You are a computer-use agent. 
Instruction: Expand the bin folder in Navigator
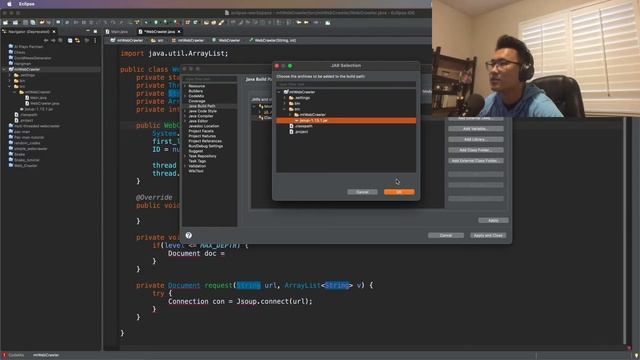point(10,81)
